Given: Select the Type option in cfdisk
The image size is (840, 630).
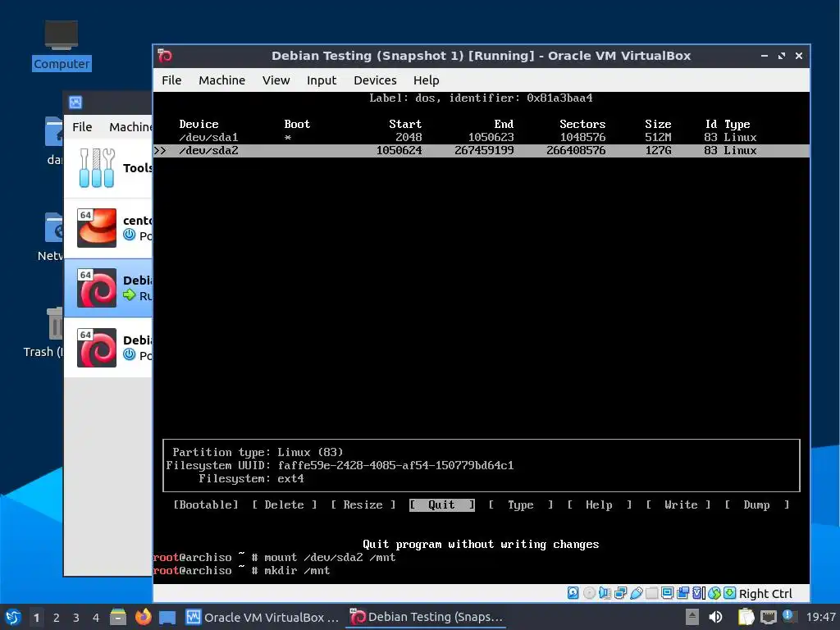Looking at the screenshot, I should (521, 504).
